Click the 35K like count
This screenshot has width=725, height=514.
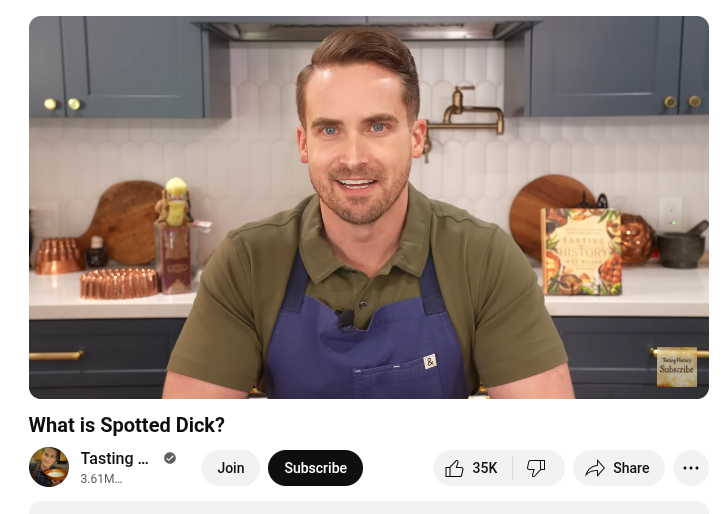tap(485, 468)
